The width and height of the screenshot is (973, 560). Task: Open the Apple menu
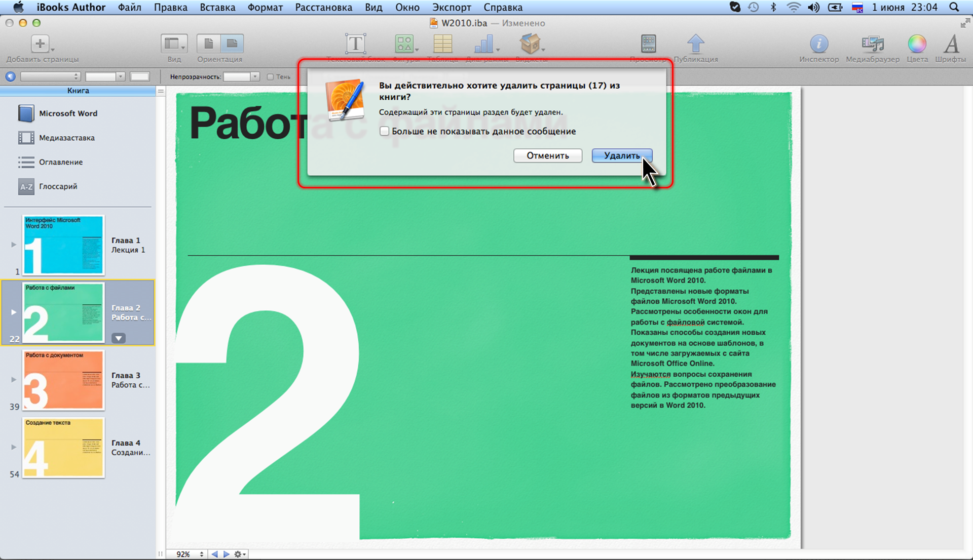pos(18,7)
